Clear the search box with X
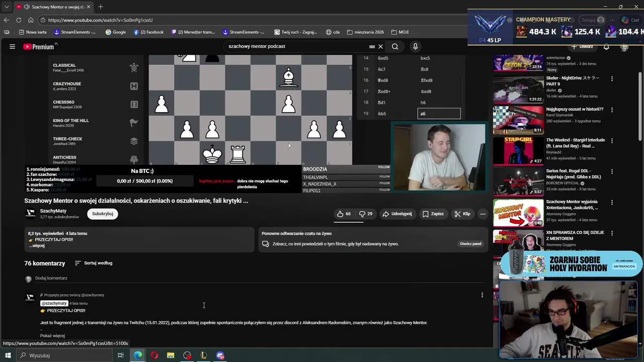This screenshot has width=644, height=362. pos(380,46)
